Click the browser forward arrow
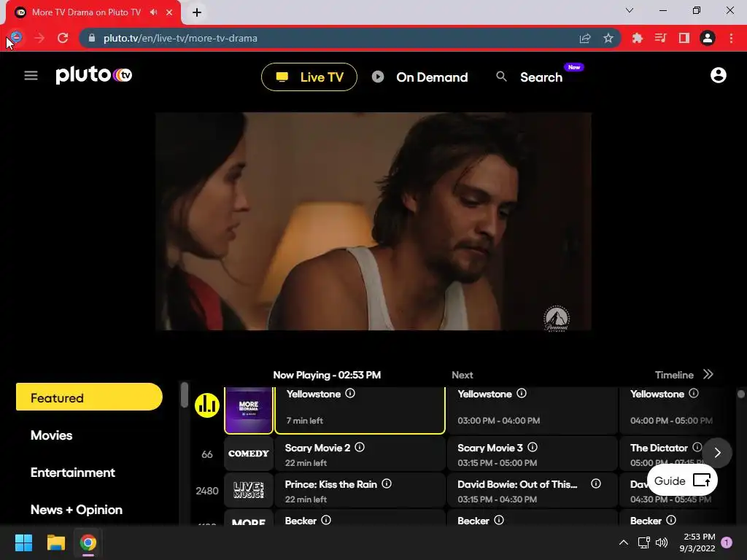The height and width of the screenshot is (560, 747). (39, 38)
